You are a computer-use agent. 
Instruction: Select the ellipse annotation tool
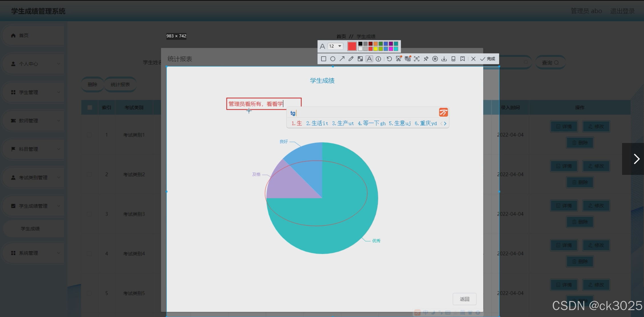(333, 59)
